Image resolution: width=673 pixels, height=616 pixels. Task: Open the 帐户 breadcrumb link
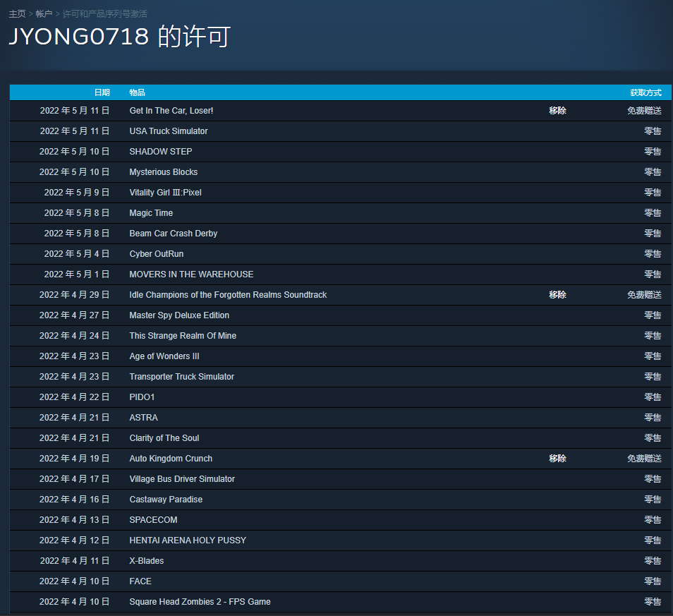pos(44,13)
